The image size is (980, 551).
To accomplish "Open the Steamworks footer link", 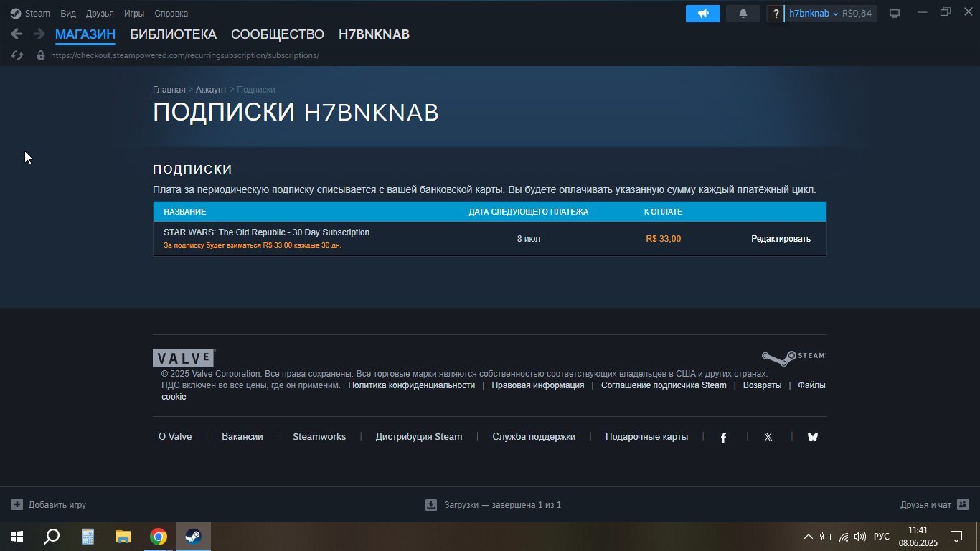I will (319, 437).
